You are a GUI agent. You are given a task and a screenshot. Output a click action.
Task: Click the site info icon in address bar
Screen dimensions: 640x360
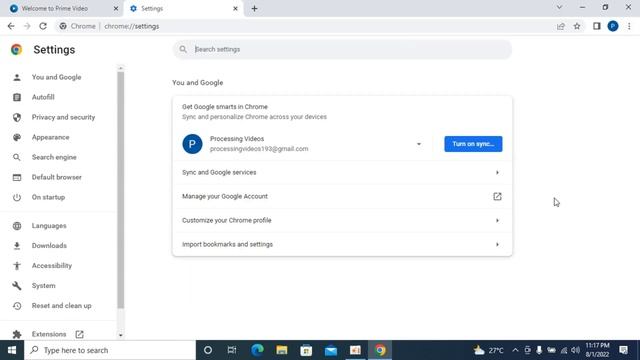[x=62, y=26]
